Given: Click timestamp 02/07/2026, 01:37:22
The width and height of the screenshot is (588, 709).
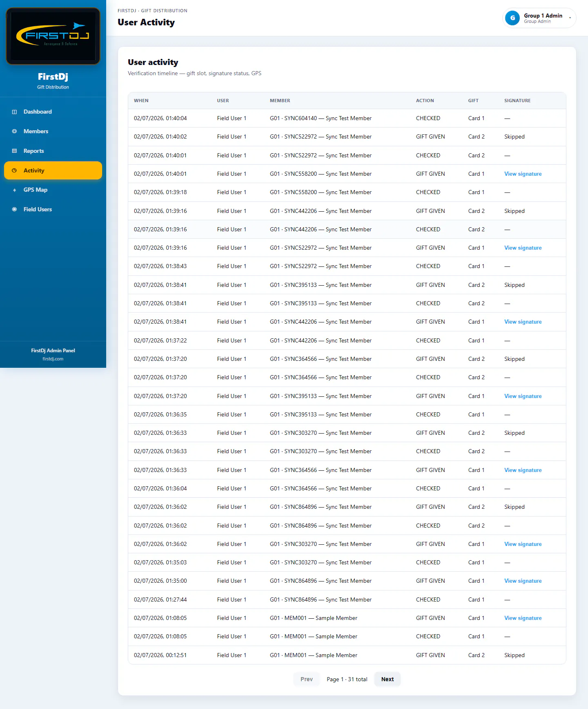Looking at the screenshot, I should click(160, 341).
